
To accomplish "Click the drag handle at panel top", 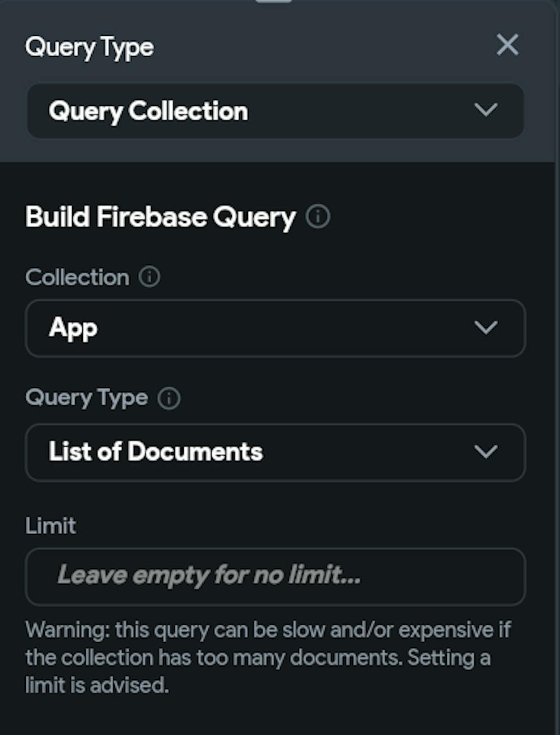I will 273,2.
